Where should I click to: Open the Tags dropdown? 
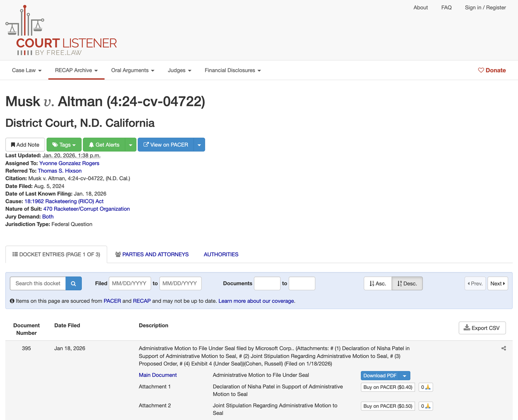64,145
